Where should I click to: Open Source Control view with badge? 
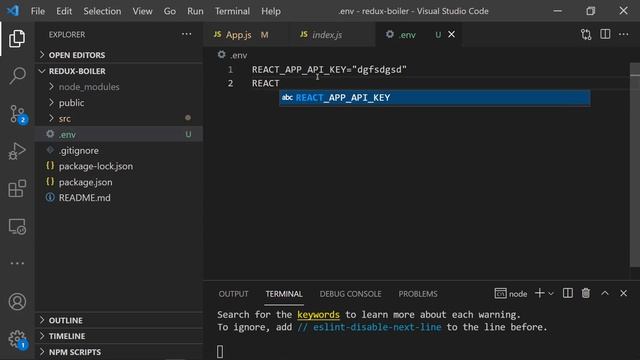pyautogui.click(x=18, y=114)
